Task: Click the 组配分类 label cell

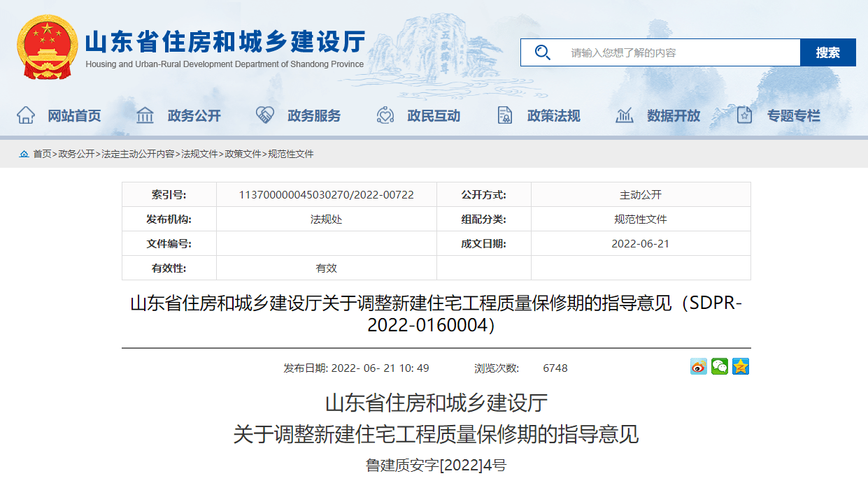Action: click(484, 219)
